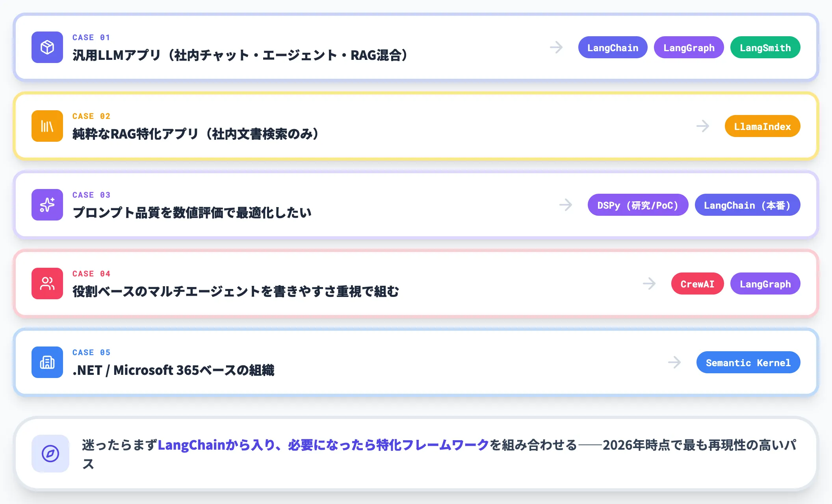Click the users icon for Case 04
Viewport: 832px width, 504px height.
[47, 283]
